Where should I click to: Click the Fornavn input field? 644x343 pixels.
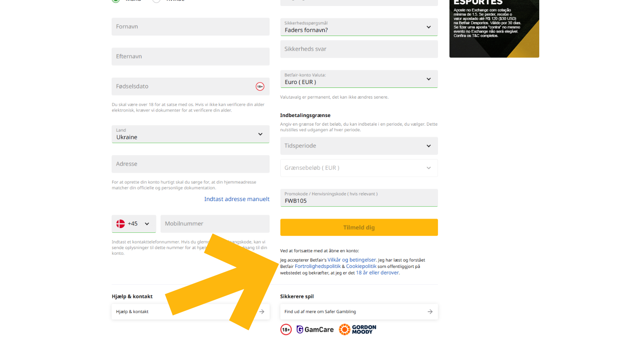tap(191, 27)
